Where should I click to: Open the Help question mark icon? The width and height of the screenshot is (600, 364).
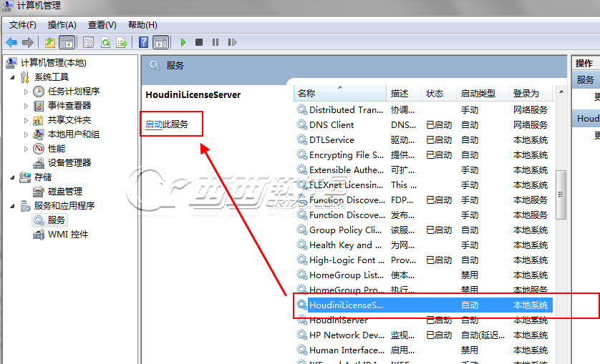click(x=143, y=42)
